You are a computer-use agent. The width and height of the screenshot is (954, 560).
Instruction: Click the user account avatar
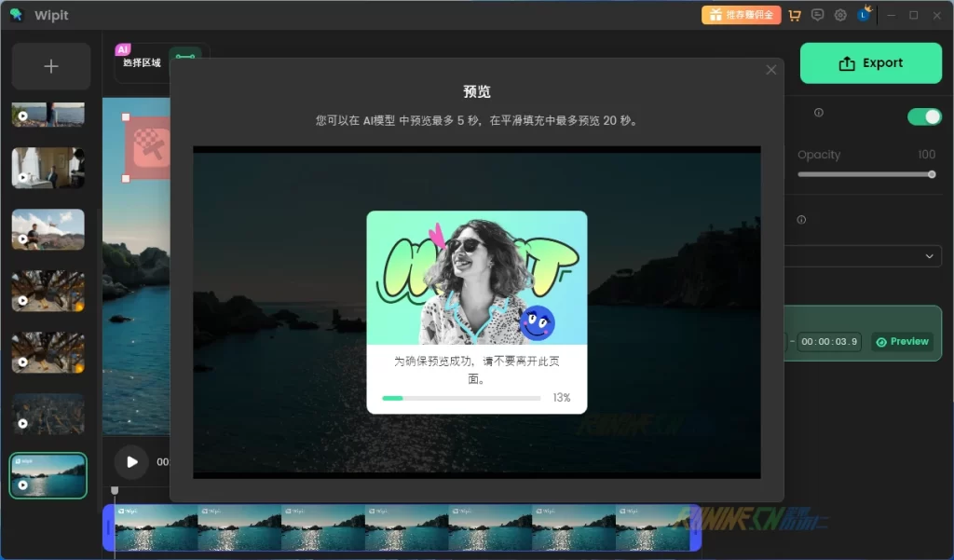(864, 15)
